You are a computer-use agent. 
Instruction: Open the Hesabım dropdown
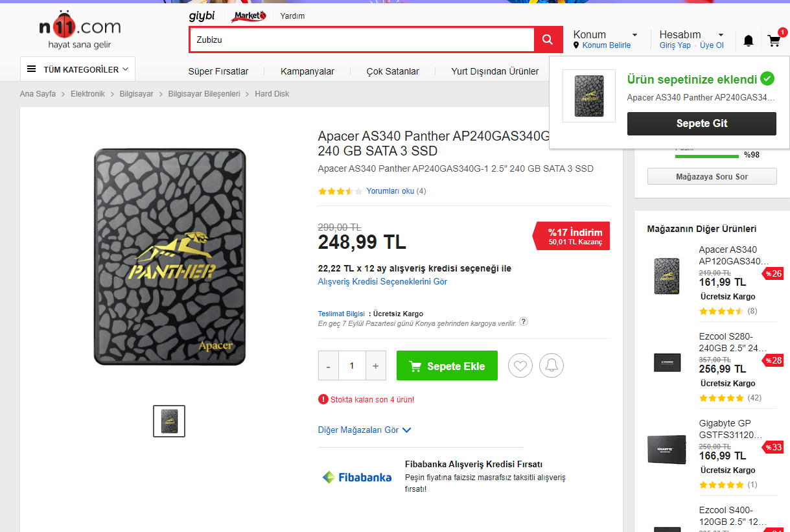(x=691, y=35)
